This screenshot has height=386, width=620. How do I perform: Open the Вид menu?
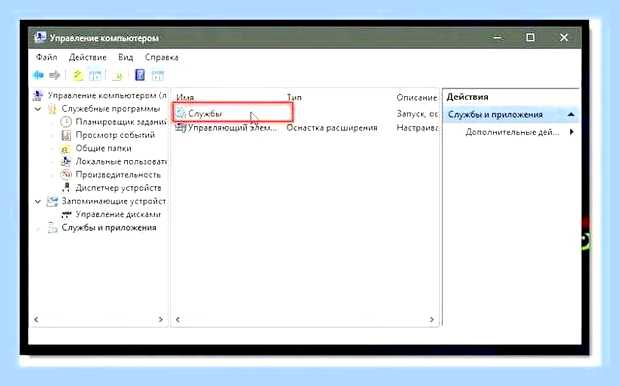point(126,57)
